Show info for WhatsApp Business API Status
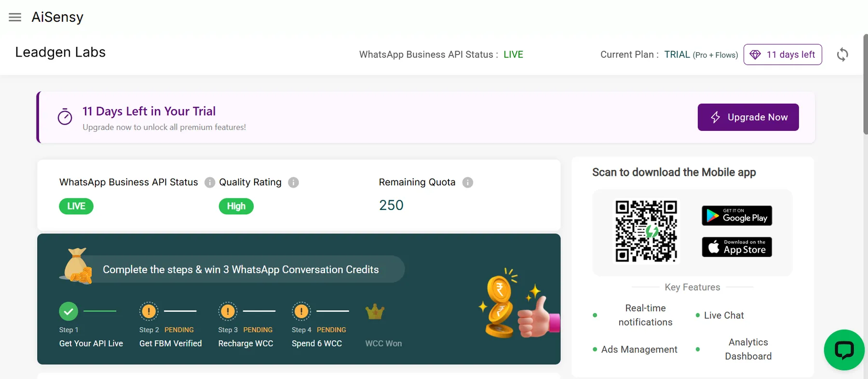868x379 pixels. point(210,182)
